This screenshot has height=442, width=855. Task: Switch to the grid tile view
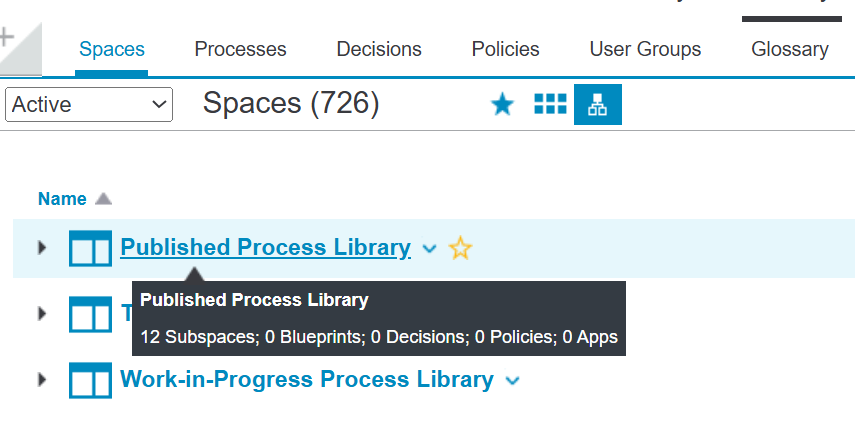click(550, 104)
